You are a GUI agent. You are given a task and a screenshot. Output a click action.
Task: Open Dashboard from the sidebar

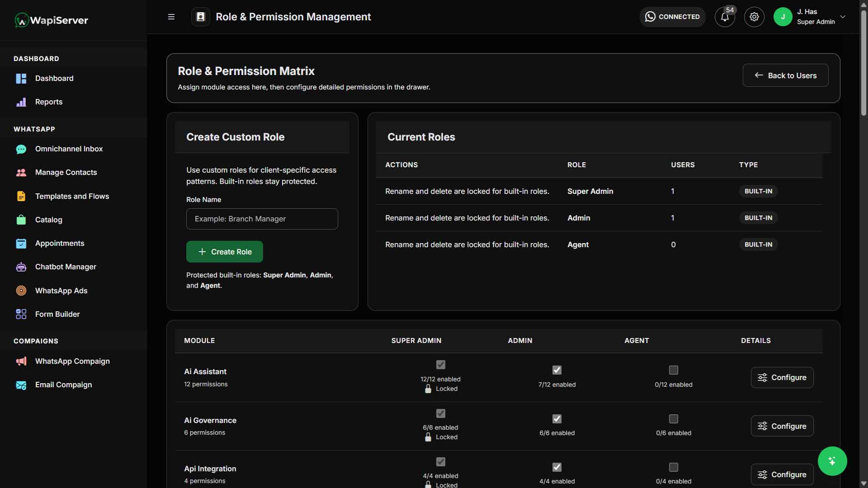point(54,79)
